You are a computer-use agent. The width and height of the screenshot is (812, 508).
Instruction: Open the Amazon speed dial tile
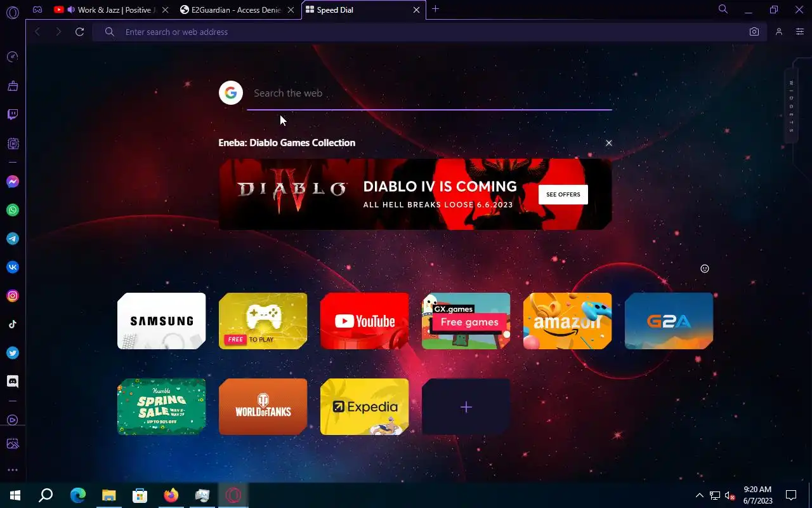click(568, 321)
